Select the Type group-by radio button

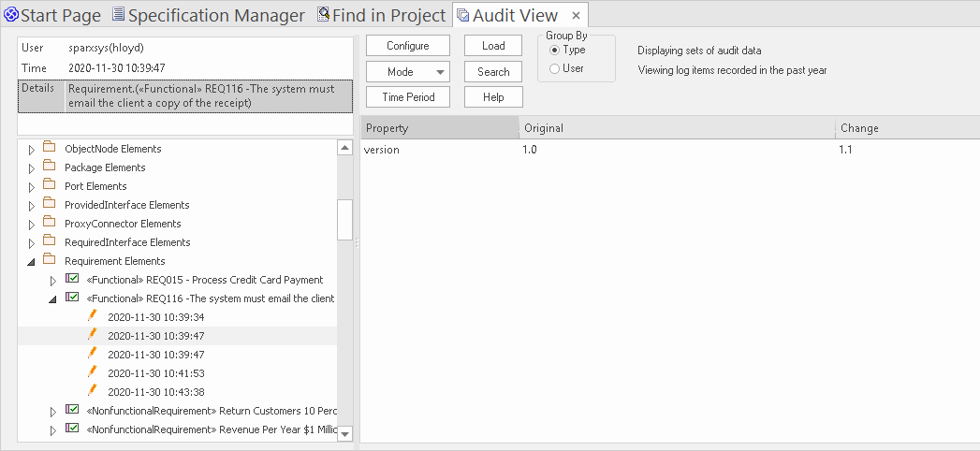click(554, 50)
